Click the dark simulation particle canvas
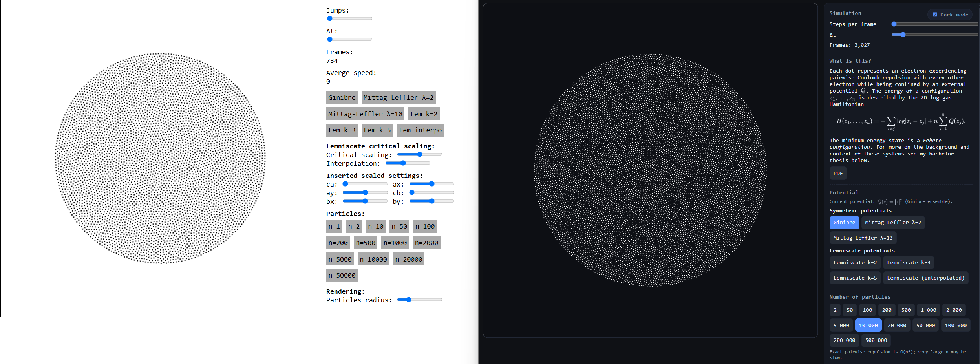Image resolution: width=980 pixels, height=364 pixels. point(650,170)
